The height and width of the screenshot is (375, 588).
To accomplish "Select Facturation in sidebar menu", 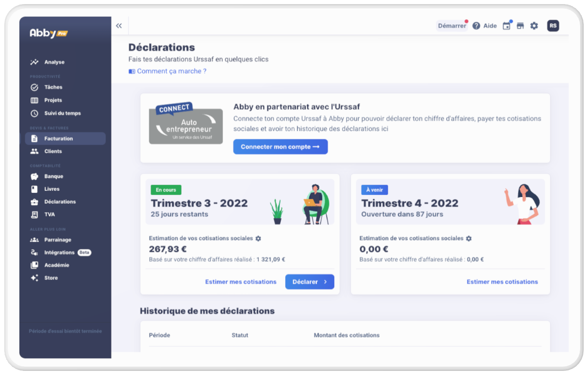I will pos(58,139).
